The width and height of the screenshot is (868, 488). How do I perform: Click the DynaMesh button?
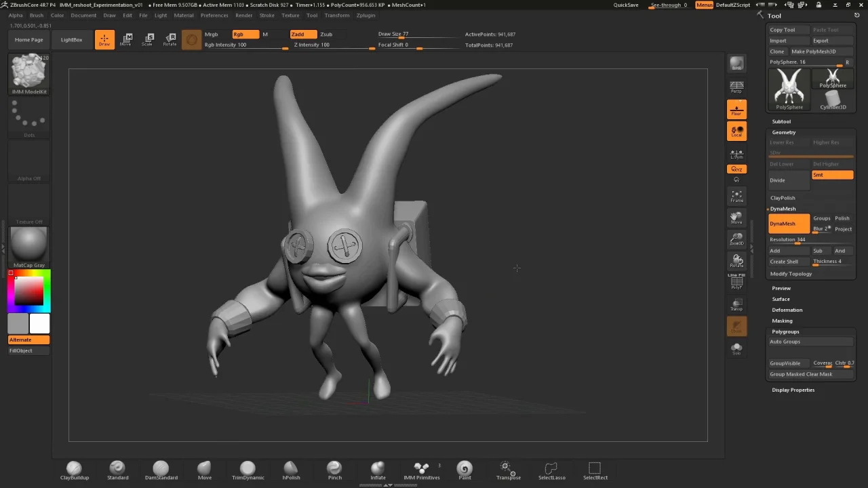click(789, 224)
